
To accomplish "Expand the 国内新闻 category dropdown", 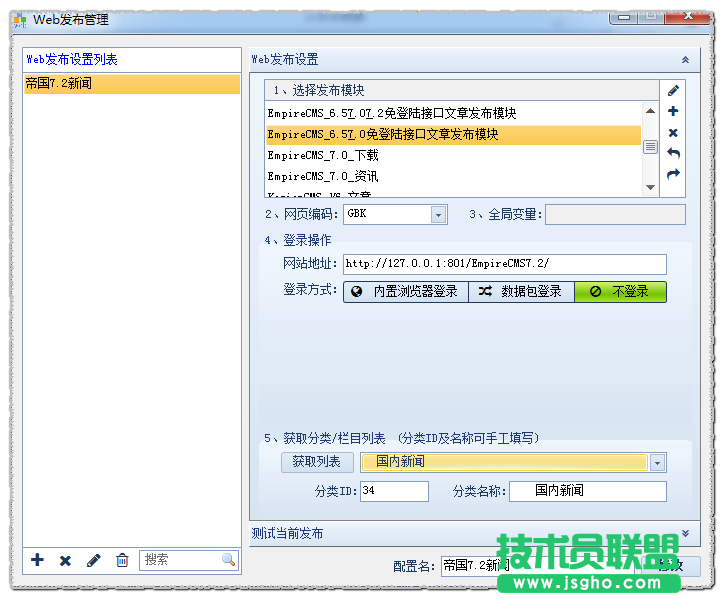I will (657, 463).
